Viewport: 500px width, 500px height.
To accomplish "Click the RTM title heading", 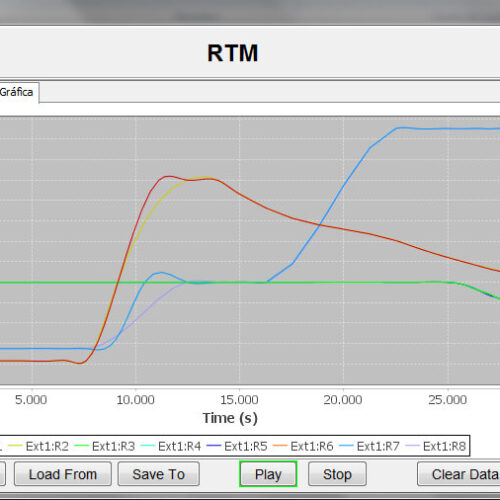I will [233, 53].
